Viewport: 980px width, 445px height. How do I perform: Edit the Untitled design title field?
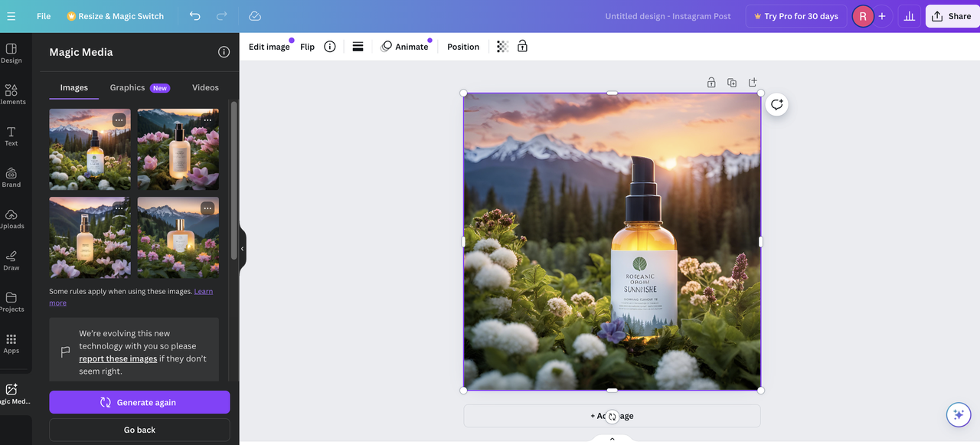click(668, 16)
